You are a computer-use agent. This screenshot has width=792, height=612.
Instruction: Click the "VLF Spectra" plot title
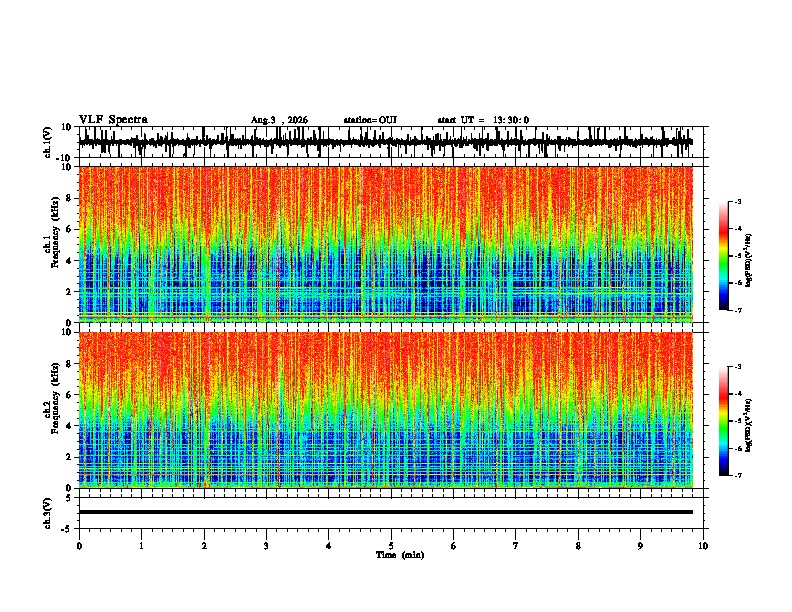(113, 120)
